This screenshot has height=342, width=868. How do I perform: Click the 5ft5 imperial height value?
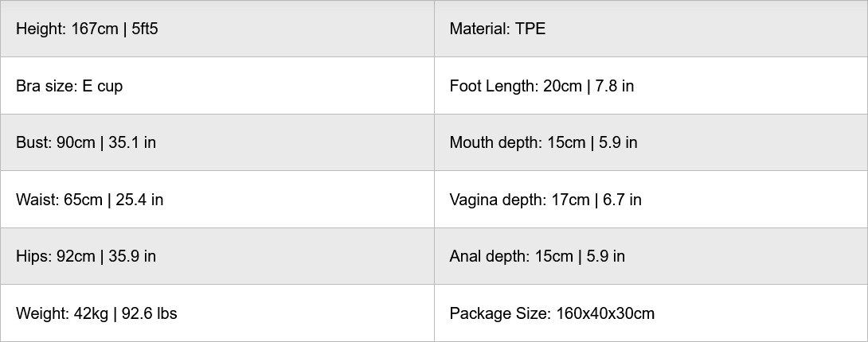[x=145, y=29]
